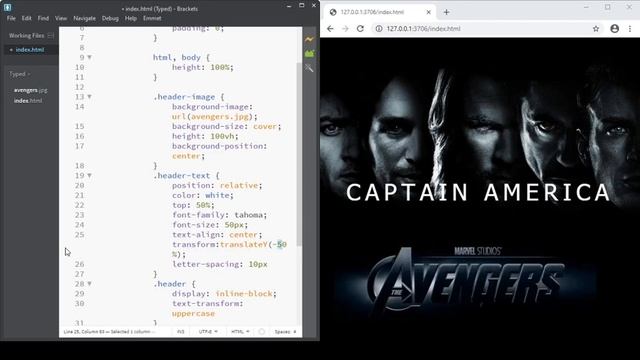Click the Chrome address bar URL

pyautogui.click(x=424, y=29)
